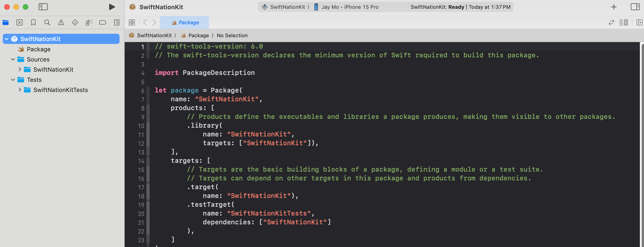Run the SwiftNationKit scheme
644x247 pixels.
pyautogui.click(x=112, y=7)
